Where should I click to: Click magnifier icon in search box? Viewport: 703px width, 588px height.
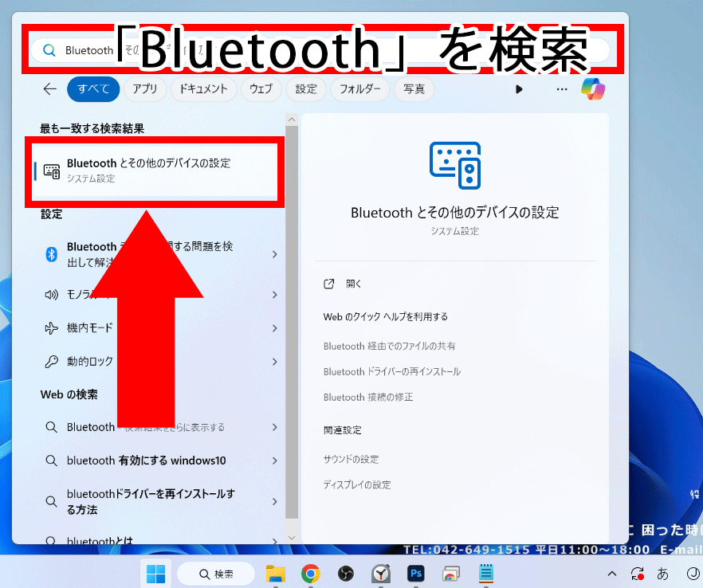pos(49,50)
